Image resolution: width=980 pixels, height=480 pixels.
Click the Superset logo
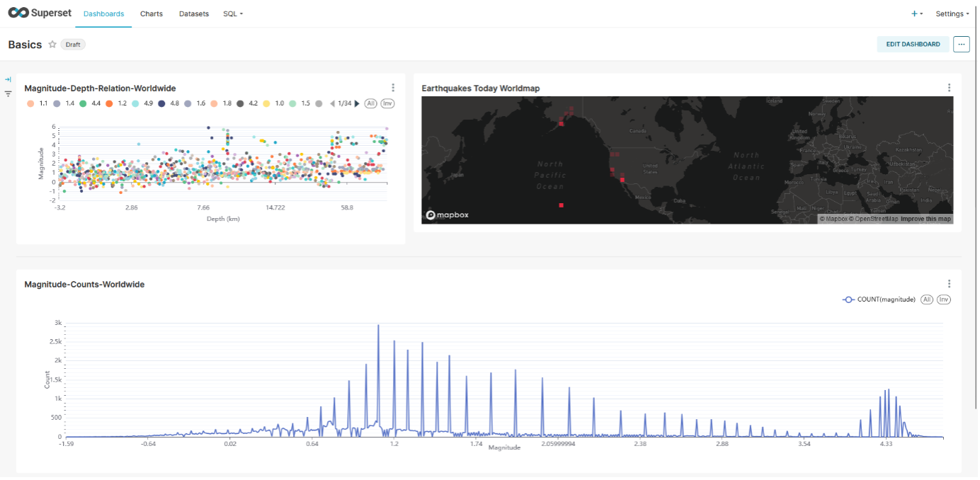(x=40, y=13)
